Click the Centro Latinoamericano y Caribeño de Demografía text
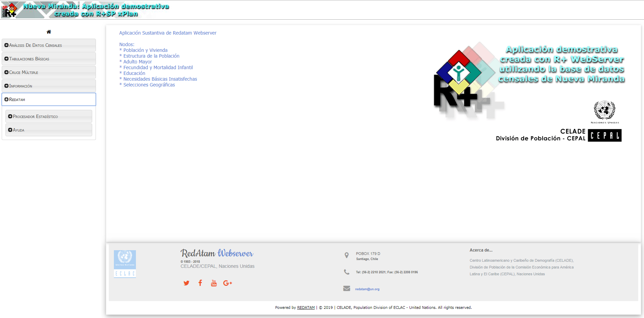 click(x=521, y=260)
